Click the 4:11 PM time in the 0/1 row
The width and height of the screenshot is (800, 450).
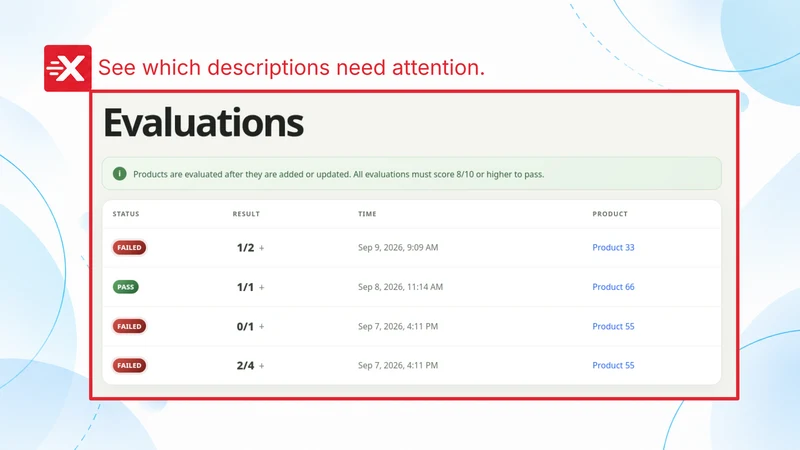398,326
